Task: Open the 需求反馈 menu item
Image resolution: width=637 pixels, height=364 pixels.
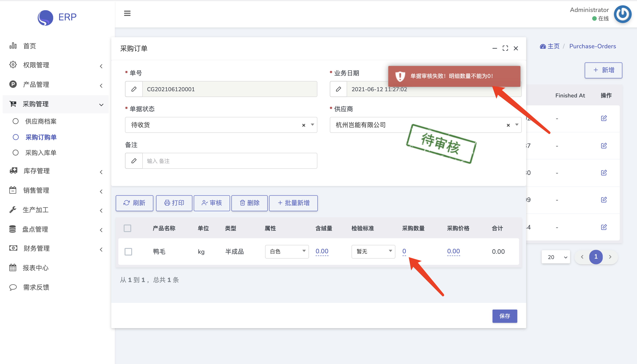Action: [56, 287]
